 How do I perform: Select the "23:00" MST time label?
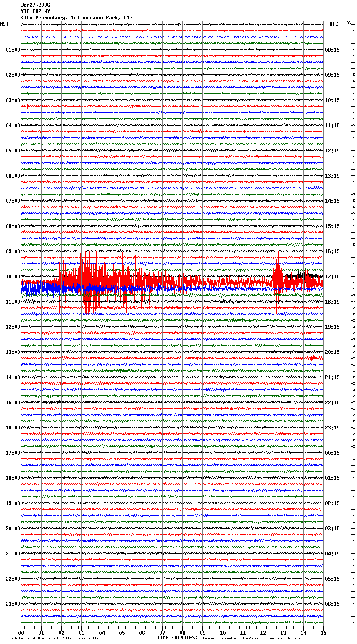click(x=13, y=604)
